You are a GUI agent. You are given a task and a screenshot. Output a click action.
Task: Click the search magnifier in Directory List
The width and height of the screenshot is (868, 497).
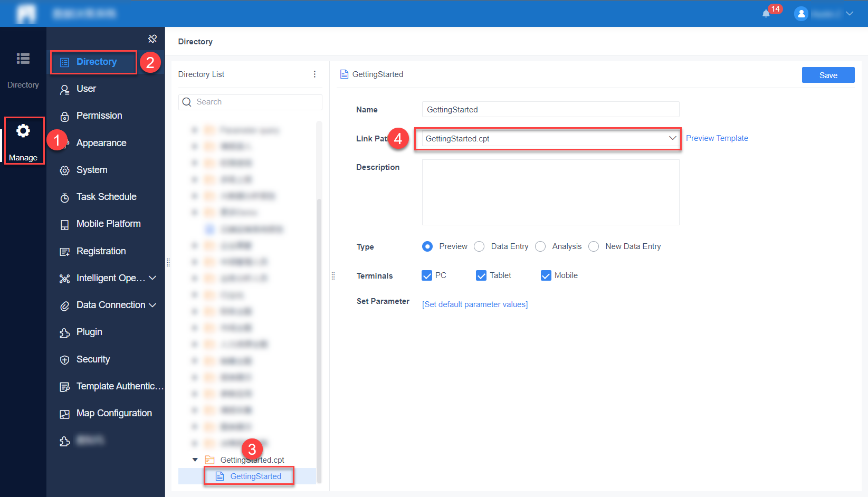click(187, 102)
